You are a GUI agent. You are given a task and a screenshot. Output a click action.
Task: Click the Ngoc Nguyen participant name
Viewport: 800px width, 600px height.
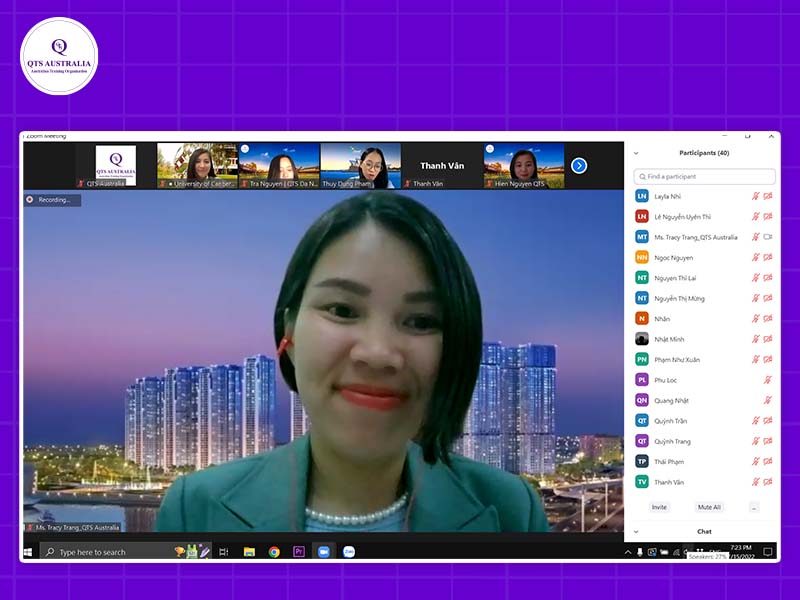[673, 258]
